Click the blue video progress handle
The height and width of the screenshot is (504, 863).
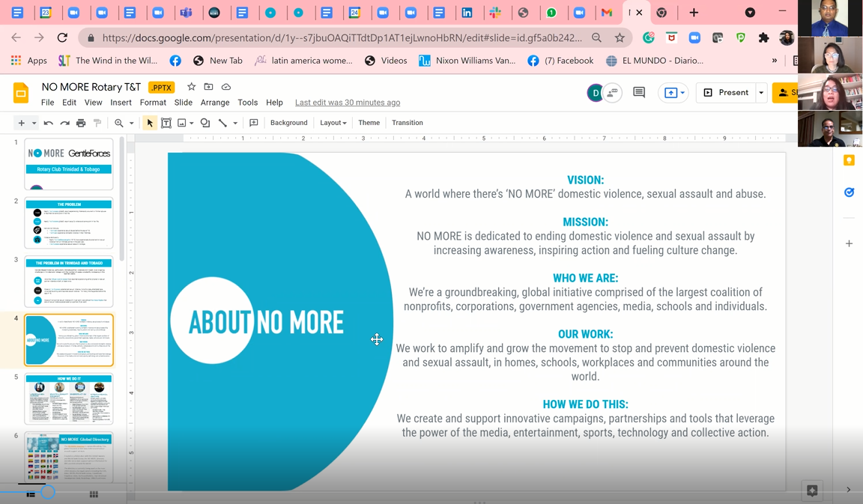(x=48, y=492)
